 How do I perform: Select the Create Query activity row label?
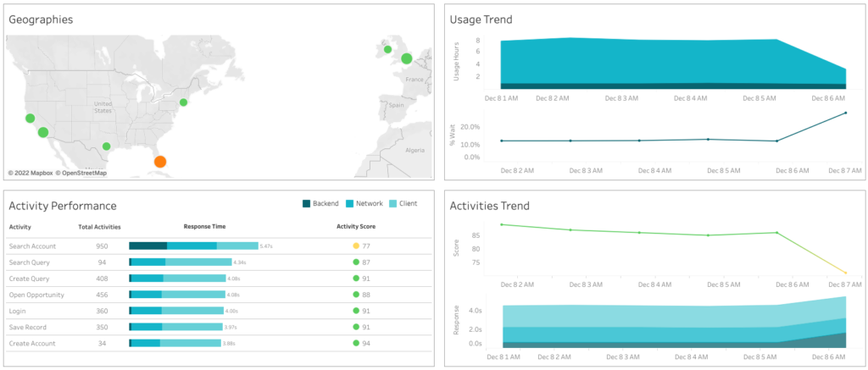pyautogui.click(x=30, y=279)
